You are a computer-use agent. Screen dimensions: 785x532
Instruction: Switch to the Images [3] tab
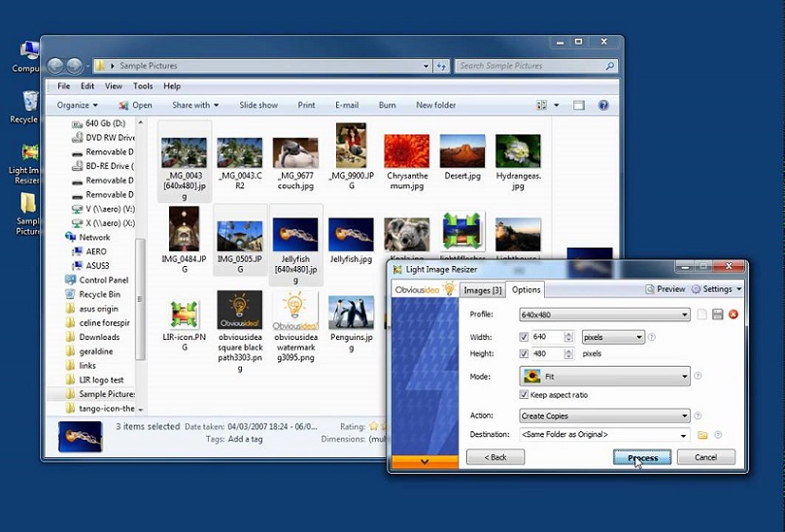click(x=483, y=290)
